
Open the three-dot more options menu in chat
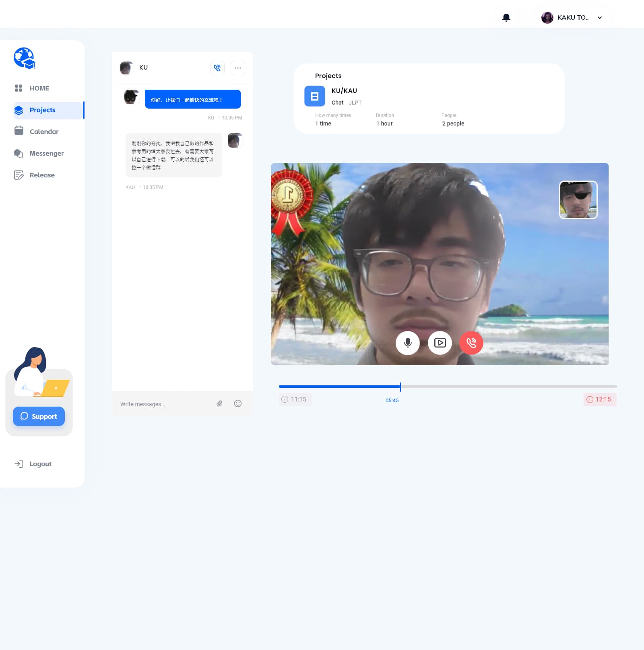(238, 68)
